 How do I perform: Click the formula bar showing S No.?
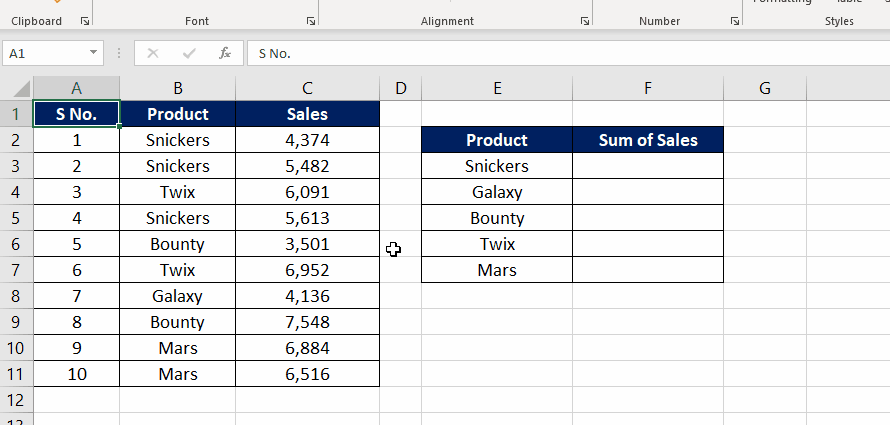(x=568, y=53)
